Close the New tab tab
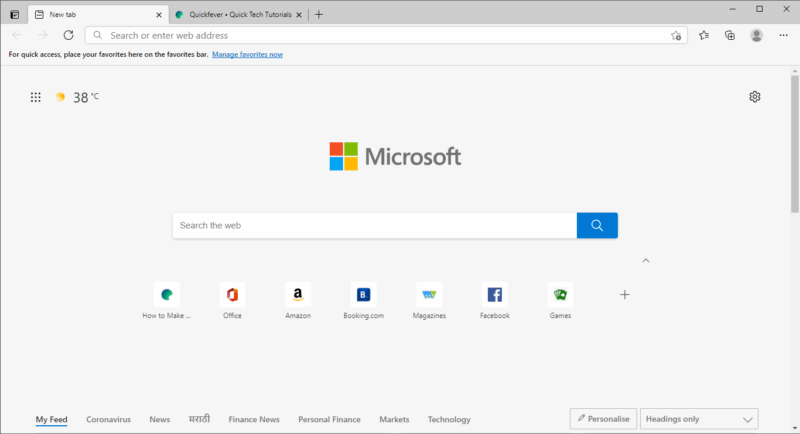 click(x=159, y=15)
